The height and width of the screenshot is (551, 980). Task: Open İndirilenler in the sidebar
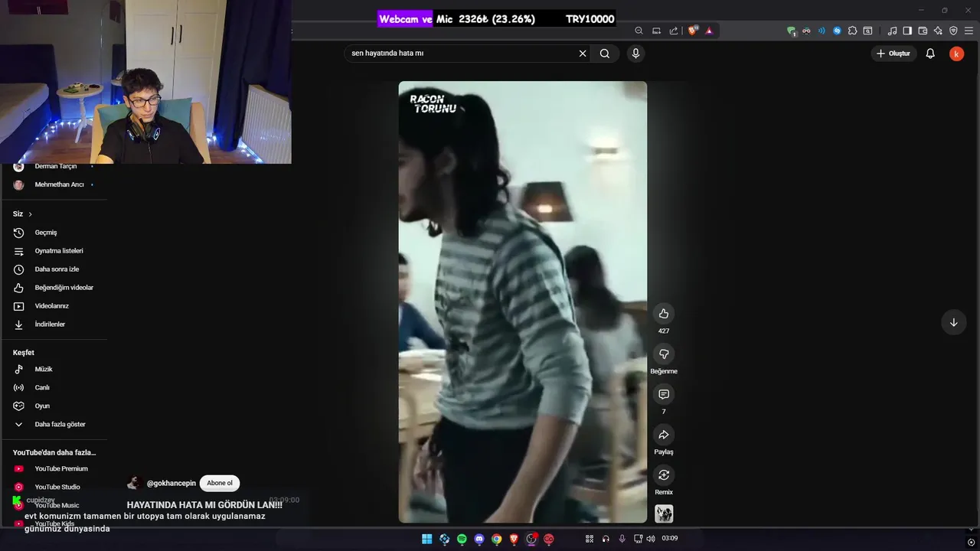tap(54, 324)
